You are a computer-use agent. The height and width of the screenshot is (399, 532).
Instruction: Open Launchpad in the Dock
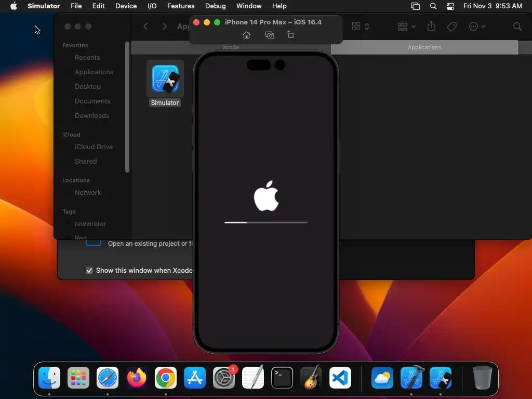(x=78, y=378)
